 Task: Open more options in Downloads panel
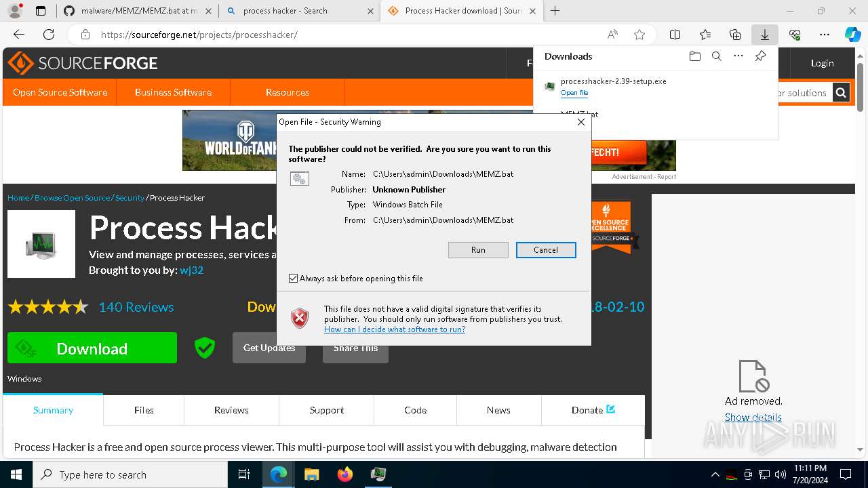[x=738, y=56]
